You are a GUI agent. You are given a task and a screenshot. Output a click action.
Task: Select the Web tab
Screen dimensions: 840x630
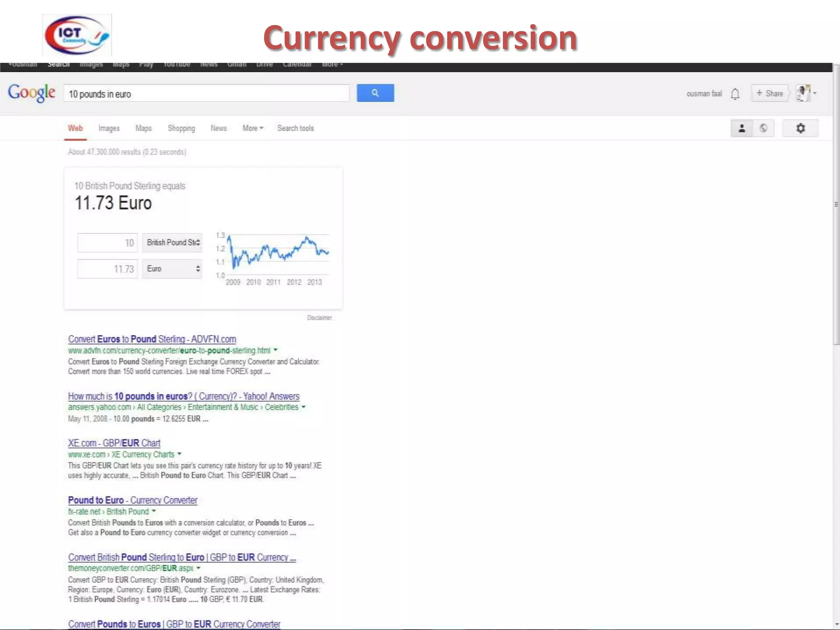pos(75,128)
